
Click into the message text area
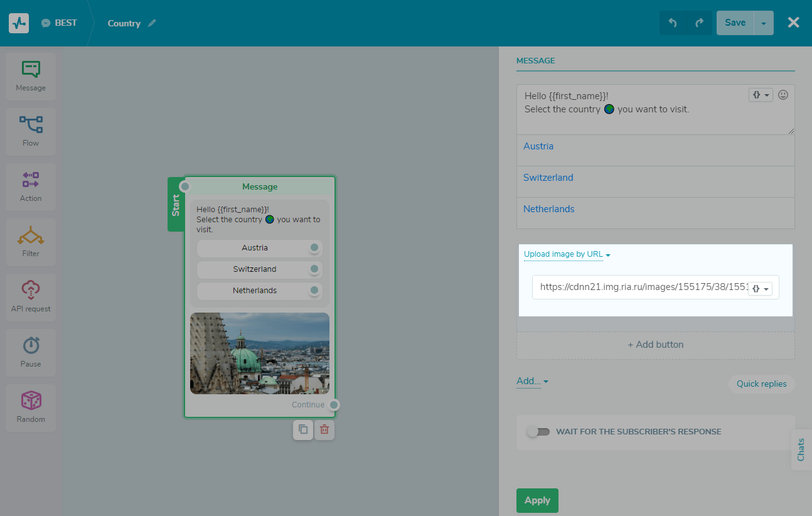coord(656,109)
